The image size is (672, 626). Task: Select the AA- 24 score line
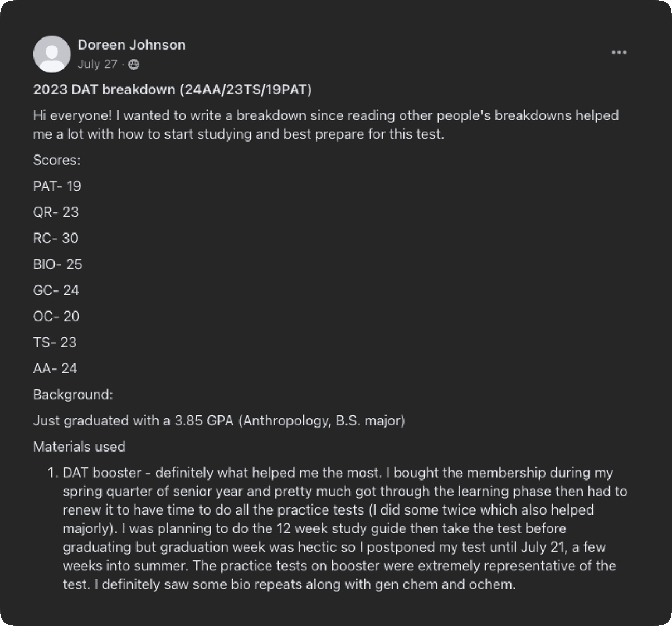coord(55,368)
